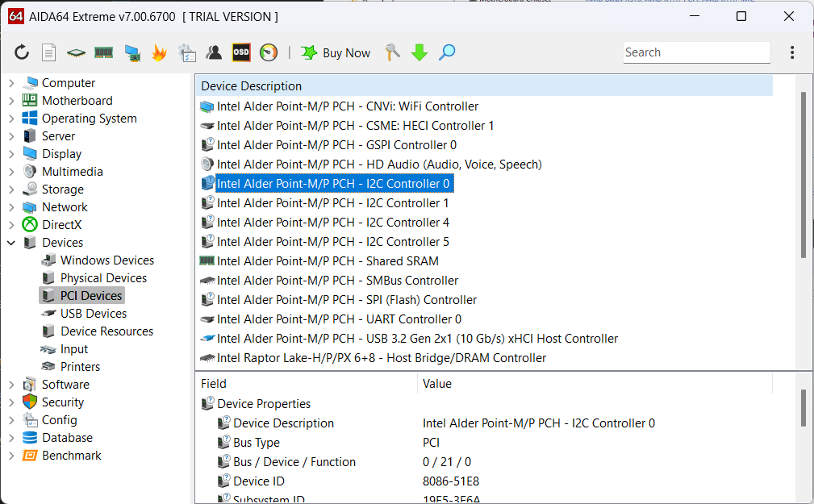The height and width of the screenshot is (504, 814).
Task: Click the green download arrow icon
Action: pyautogui.click(x=420, y=52)
